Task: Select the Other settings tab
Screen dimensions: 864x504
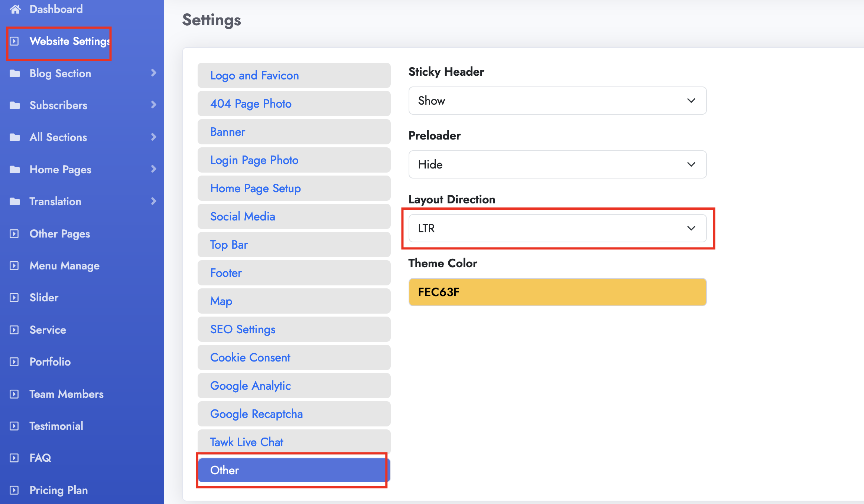Action: (293, 470)
